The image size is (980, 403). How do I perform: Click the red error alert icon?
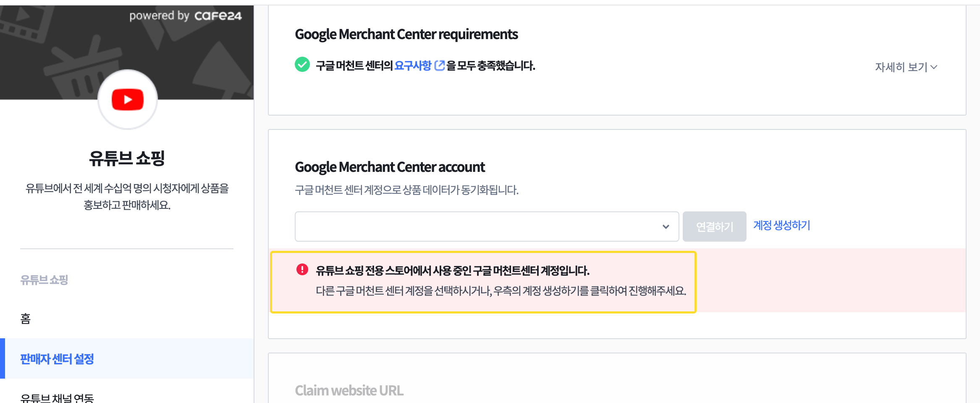point(302,269)
